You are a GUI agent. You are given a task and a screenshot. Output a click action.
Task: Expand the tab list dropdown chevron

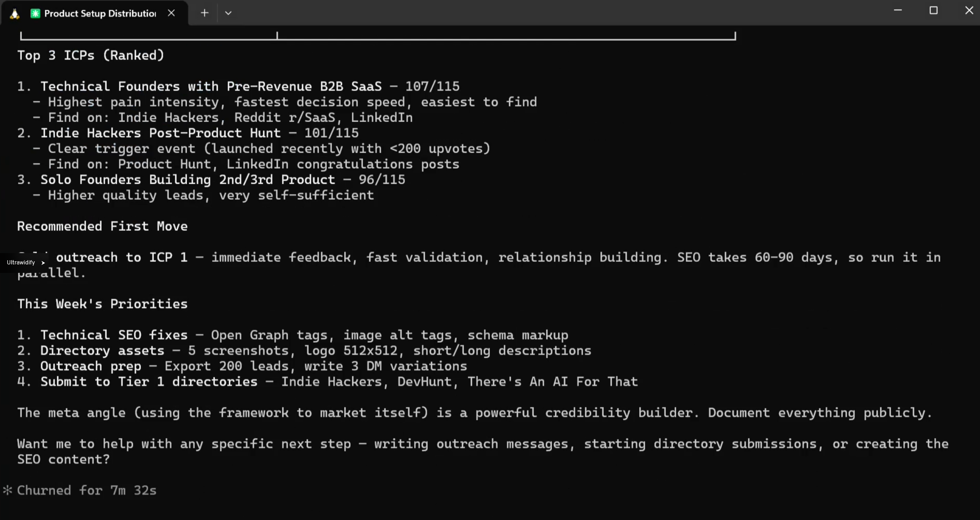pos(228,13)
